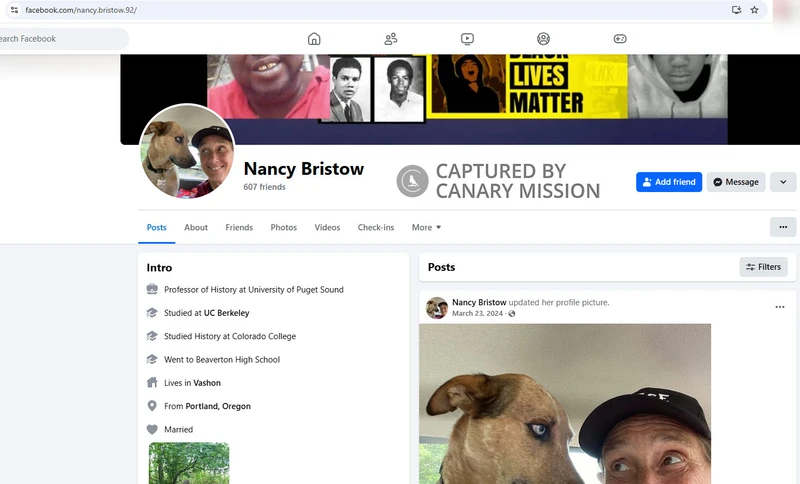Click the small avatar in post header
The image size is (800, 484).
[437, 308]
